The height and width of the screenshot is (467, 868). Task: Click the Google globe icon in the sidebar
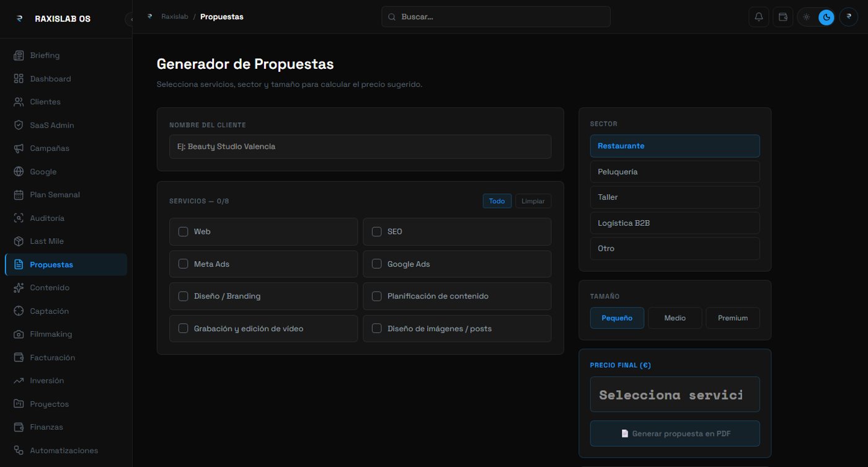click(x=19, y=172)
